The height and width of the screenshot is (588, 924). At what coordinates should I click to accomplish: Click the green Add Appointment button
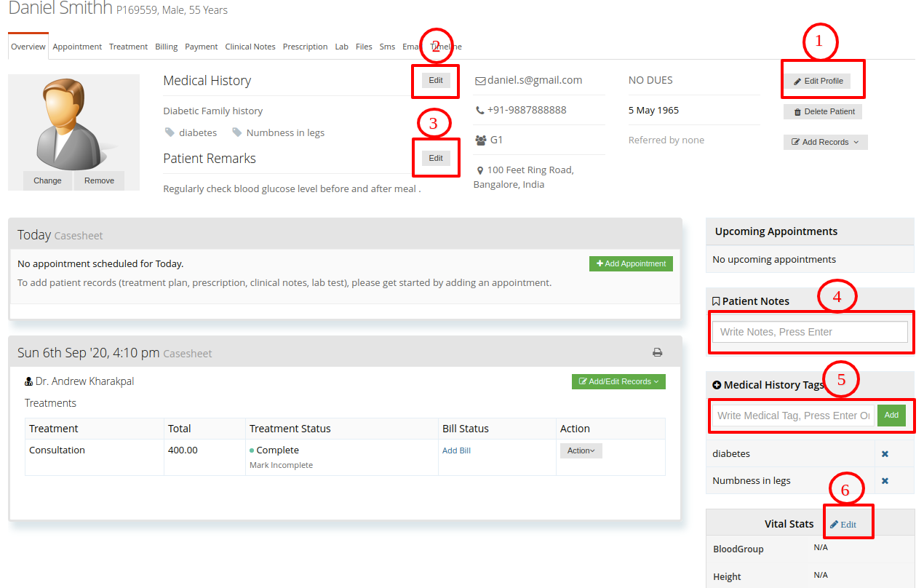[631, 263]
